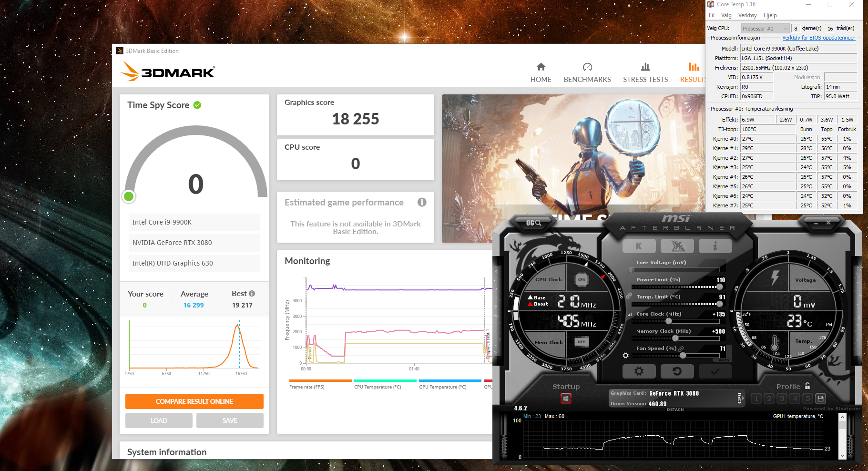This screenshot has height=471, width=868.
Task: Click the thermometer icon in temperature gauge
Action: pyautogui.click(x=775, y=343)
